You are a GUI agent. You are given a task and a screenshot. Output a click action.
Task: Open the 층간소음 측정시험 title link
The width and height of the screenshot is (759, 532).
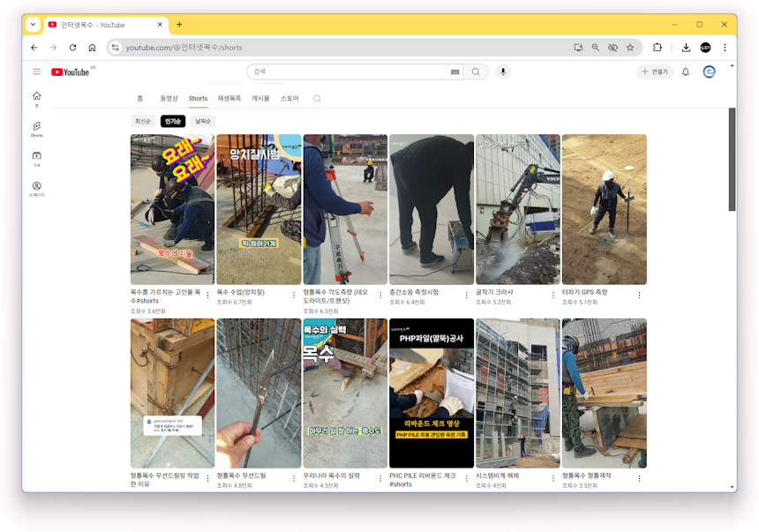[x=414, y=292]
